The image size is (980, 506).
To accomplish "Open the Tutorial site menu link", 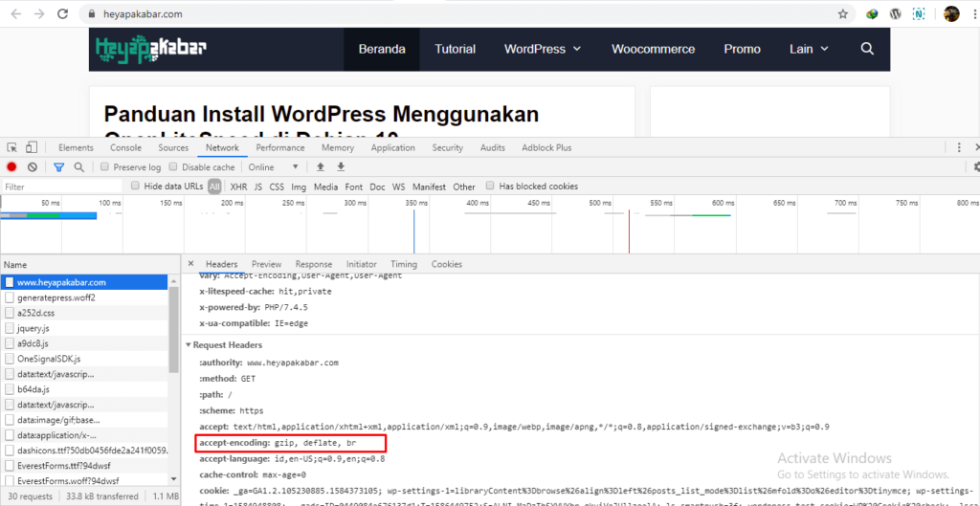I will 455,49.
